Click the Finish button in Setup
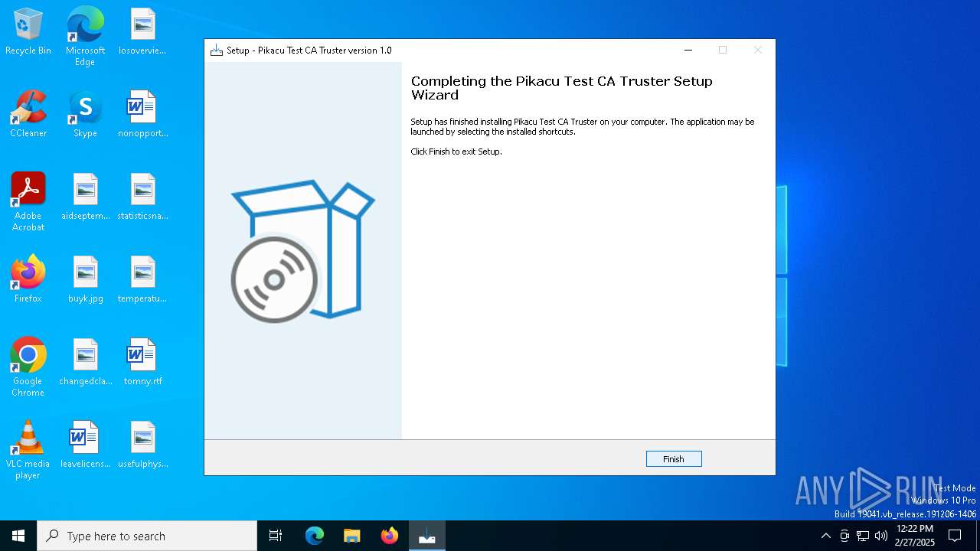Image resolution: width=980 pixels, height=551 pixels. (x=674, y=459)
